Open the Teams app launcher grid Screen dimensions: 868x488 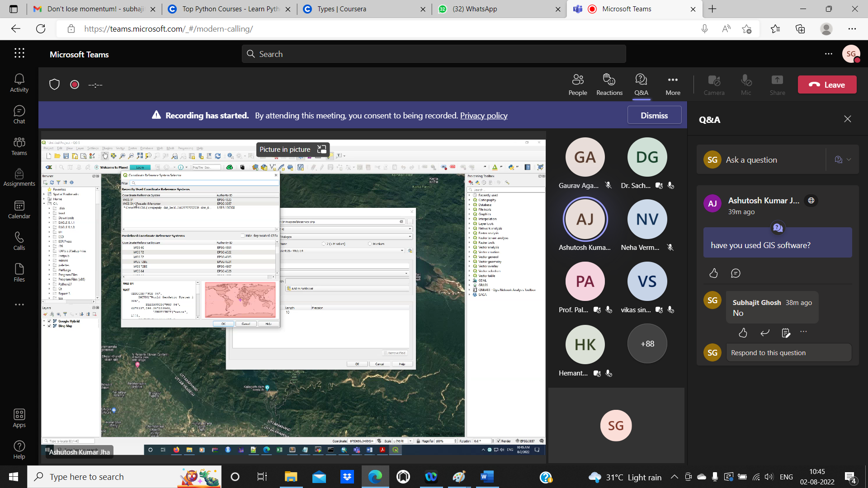tap(19, 53)
